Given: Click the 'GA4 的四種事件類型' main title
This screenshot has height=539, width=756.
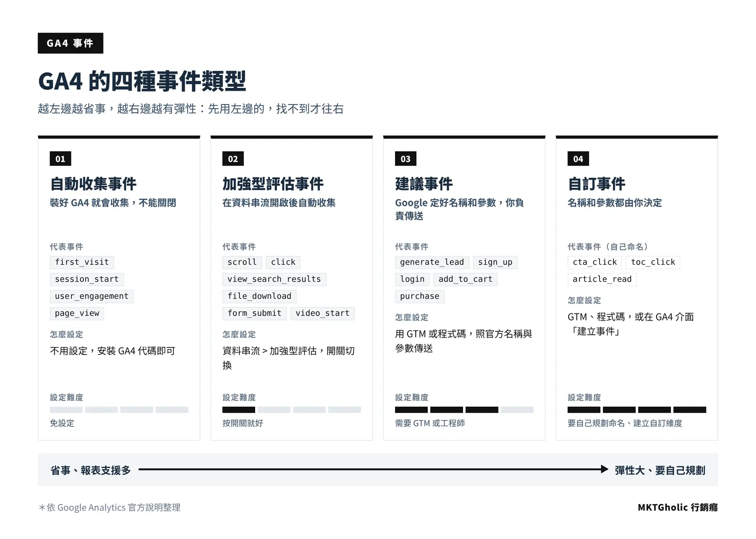Looking at the screenshot, I should 142,81.
